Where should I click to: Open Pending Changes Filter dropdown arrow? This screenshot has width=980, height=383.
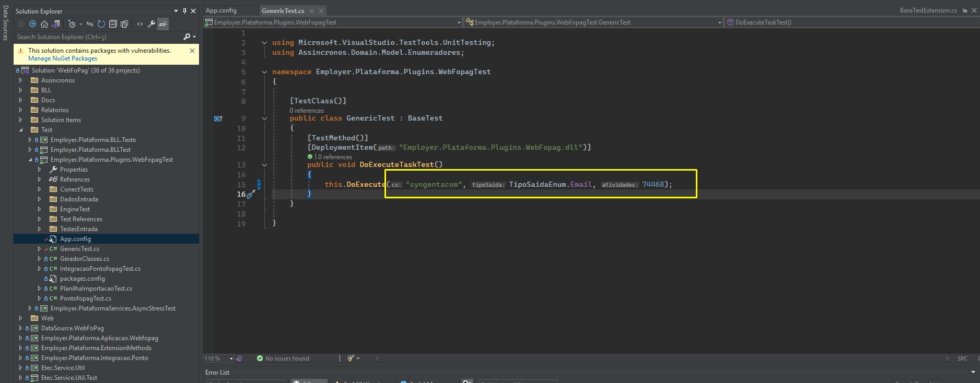coord(81,24)
